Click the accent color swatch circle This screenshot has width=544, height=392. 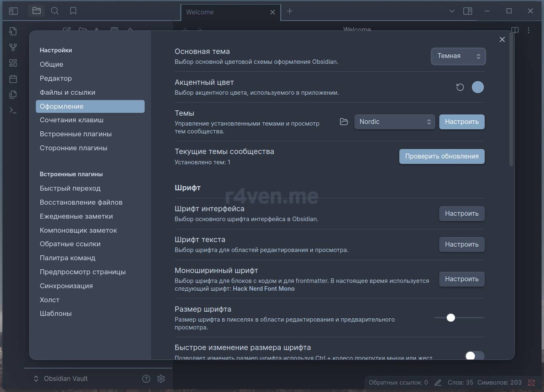(478, 87)
